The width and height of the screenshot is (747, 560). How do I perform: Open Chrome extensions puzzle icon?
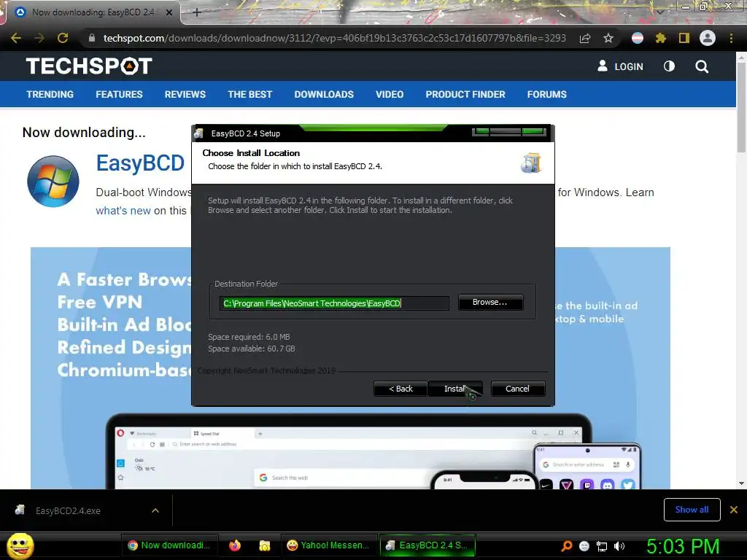pos(660,38)
